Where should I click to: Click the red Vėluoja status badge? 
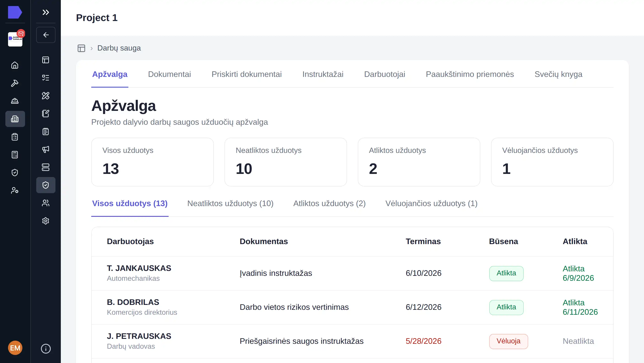(508, 341)
